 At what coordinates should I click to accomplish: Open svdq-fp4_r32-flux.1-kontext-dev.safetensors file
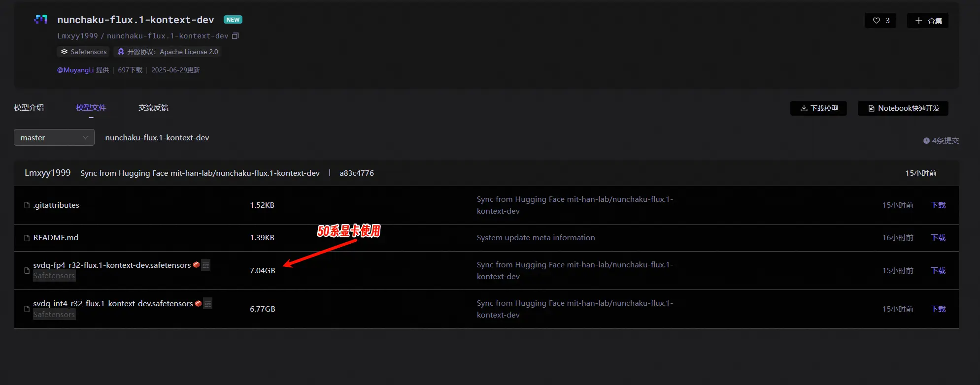coord(112,265)
